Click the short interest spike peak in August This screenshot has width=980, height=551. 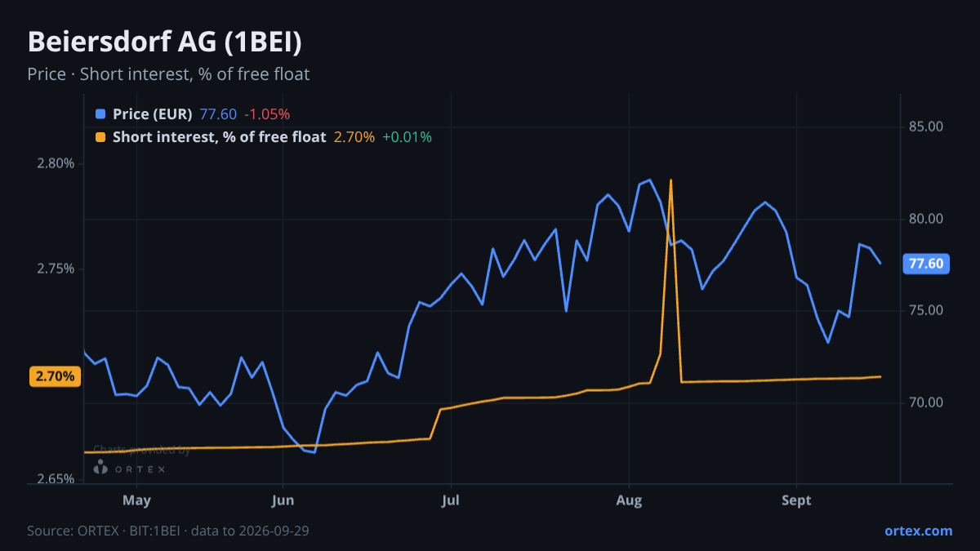click(x=670, y=180)
